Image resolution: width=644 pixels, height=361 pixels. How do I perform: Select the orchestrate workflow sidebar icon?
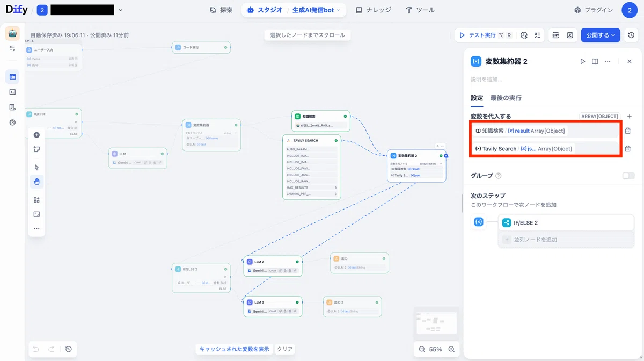click(x=12, y=77)
